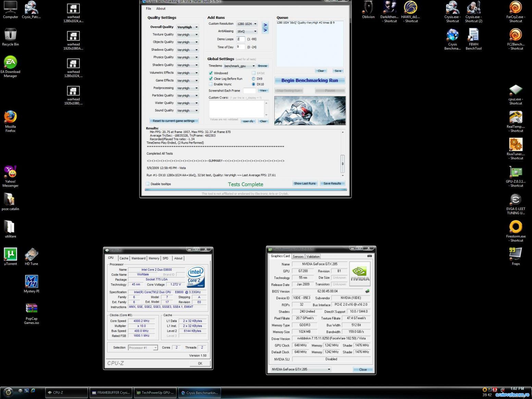This screenshot has width=532, height=399.
Task: Expand the Timedemo benchmark_gpu dropdown
Action: click(239, 66)
